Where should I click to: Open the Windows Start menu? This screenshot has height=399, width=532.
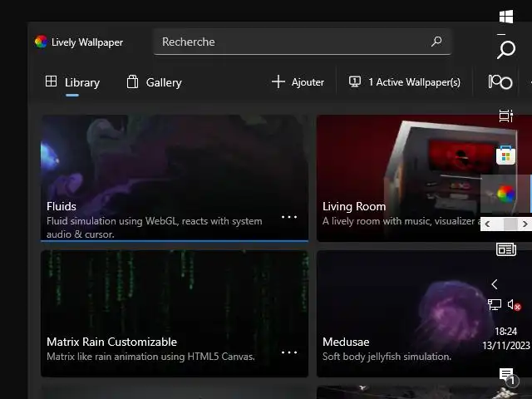pyautogui.click(x=506, y=17)
